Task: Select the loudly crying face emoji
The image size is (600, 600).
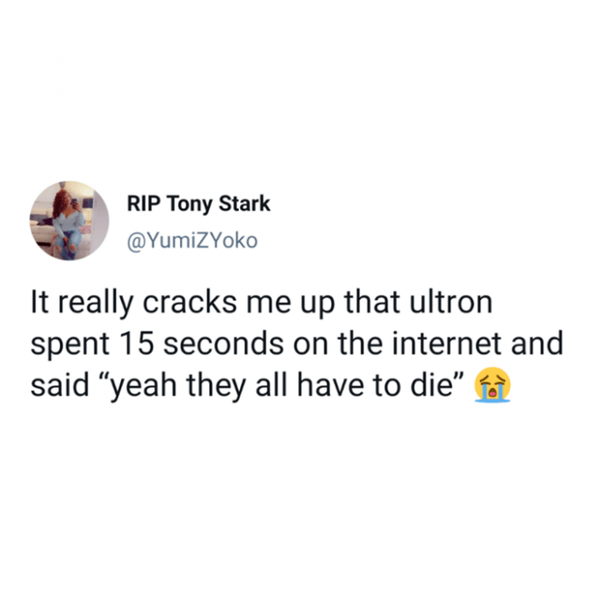Action: point(492,384)
